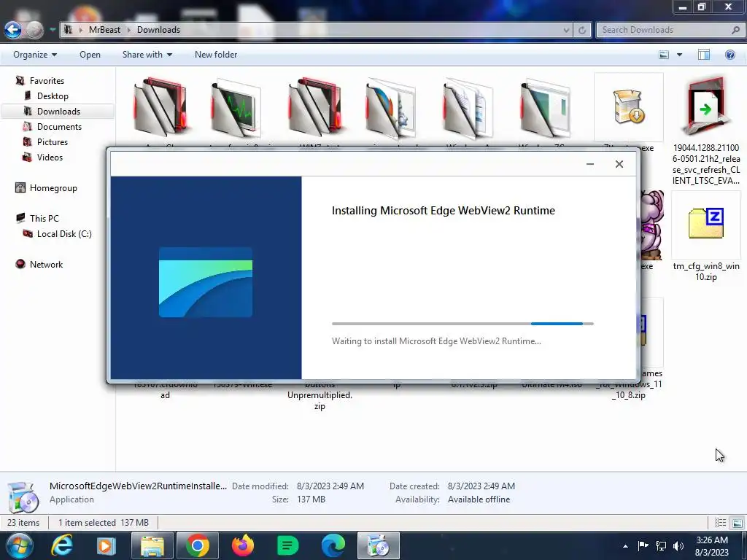Select Favorites in the navigation pane
Screen dimensions: 747x560
coord(47,81)
